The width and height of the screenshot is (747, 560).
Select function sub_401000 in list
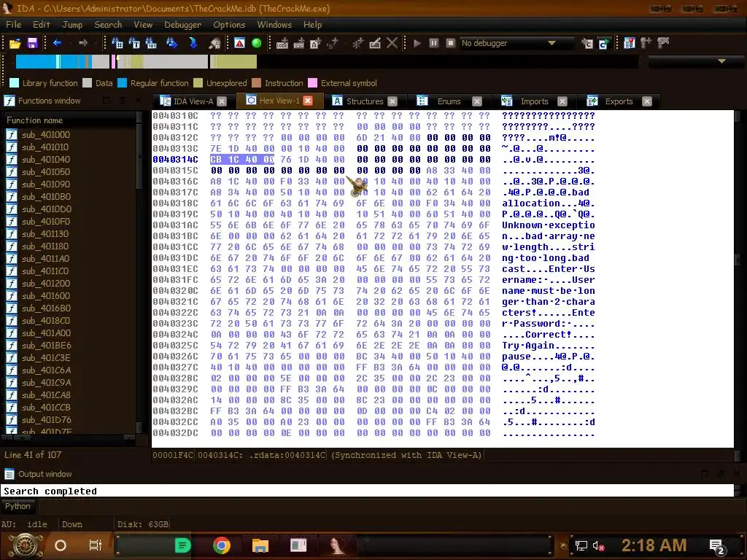click(46, 135)
